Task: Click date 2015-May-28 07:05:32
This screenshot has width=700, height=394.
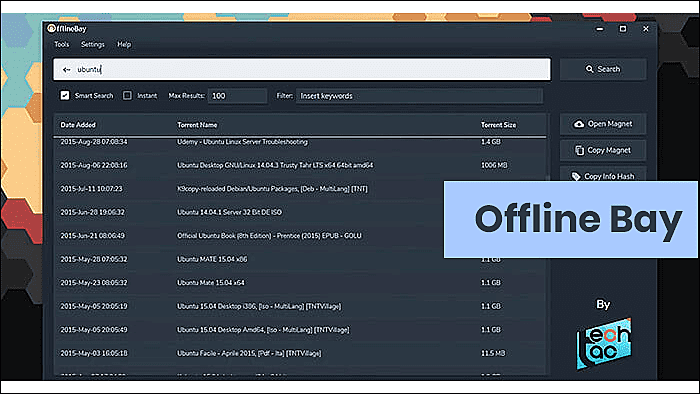Action: click(94, 259)
